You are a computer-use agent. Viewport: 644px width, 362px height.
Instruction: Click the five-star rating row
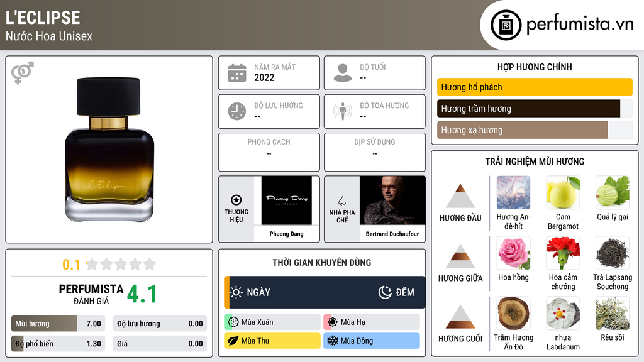[121, 264]
